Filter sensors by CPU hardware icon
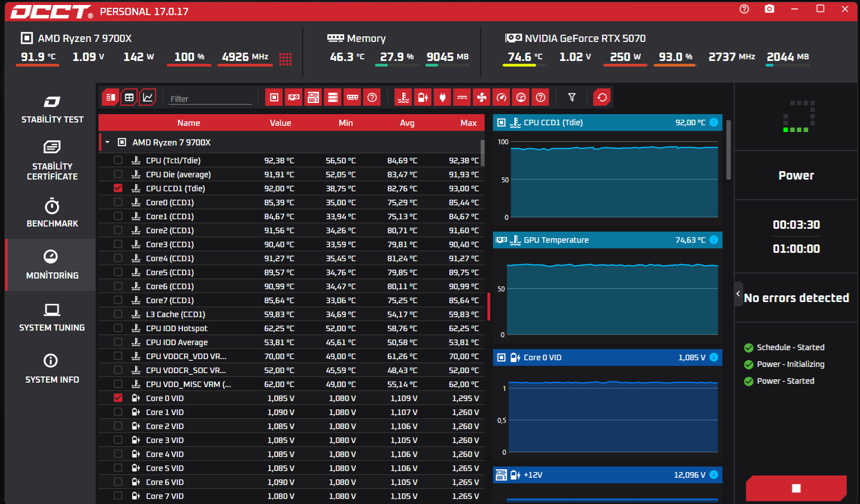 pos(274,97)
